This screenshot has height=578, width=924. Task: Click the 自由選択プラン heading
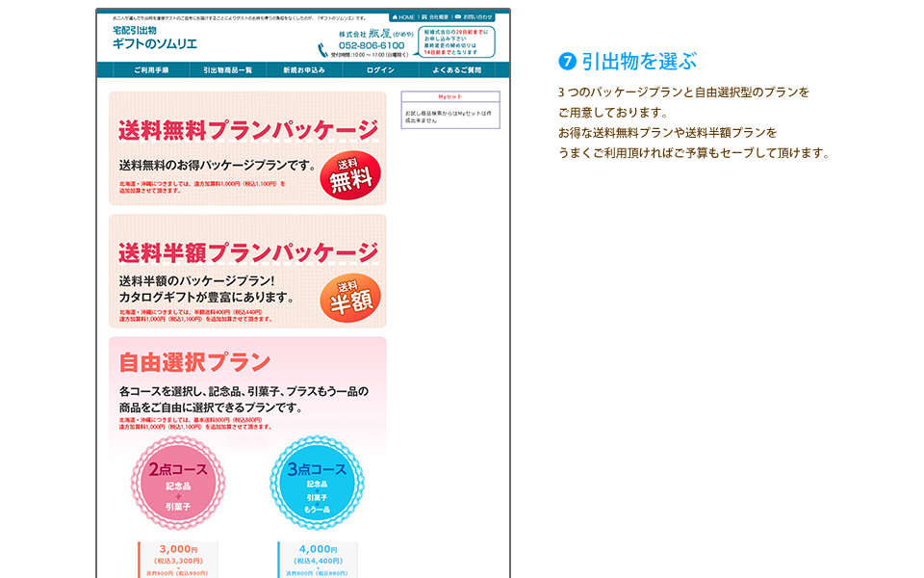pos(194,363)
